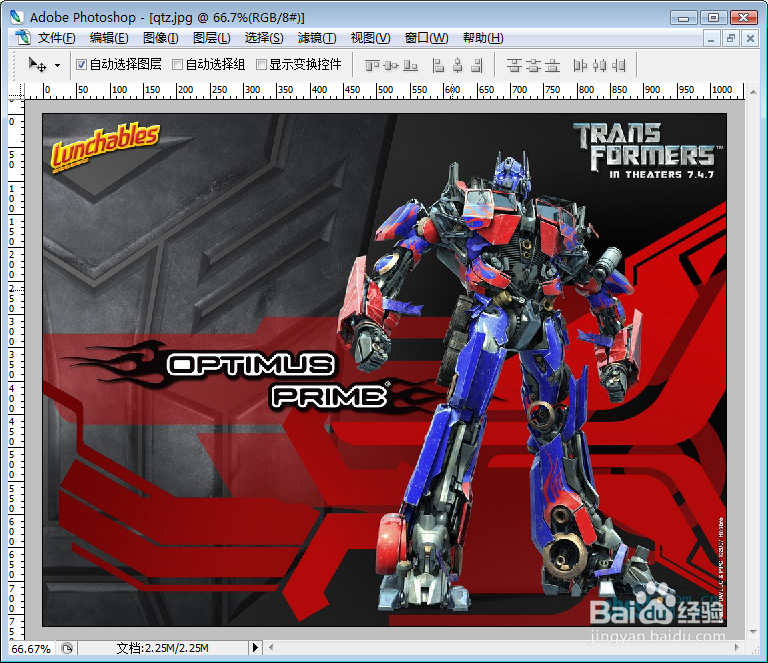Click Distribute top edges icon
Image resolution: width=768 pixels, height=663 pixels.
(x=514, y=65)
